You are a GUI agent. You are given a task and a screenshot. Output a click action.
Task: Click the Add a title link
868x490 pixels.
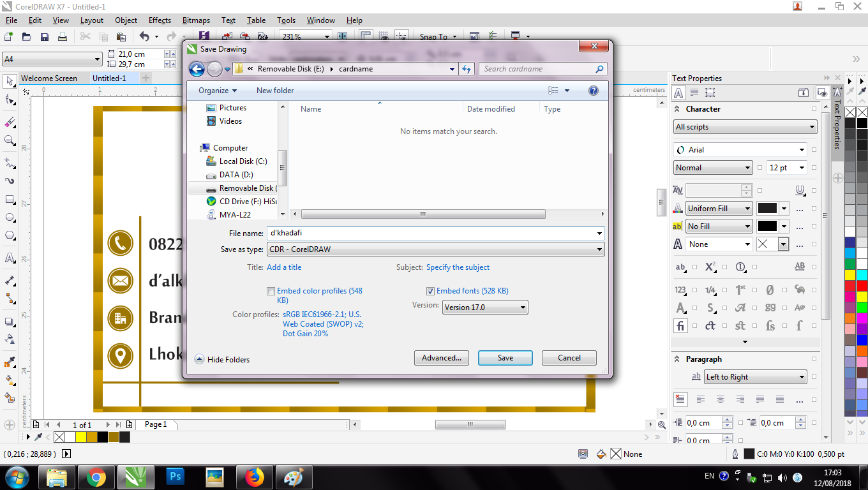(x=284, y=267)
